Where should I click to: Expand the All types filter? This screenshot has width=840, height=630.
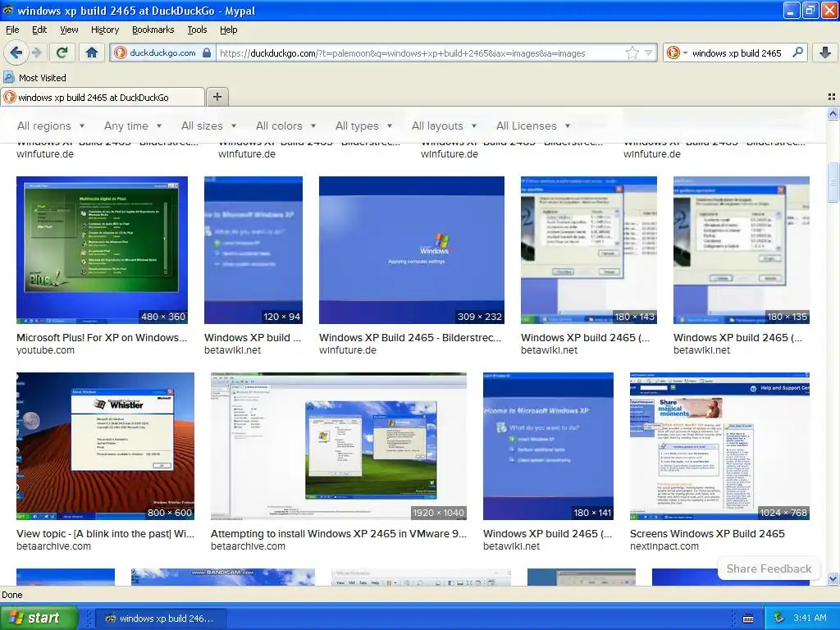tap(363, 126)
